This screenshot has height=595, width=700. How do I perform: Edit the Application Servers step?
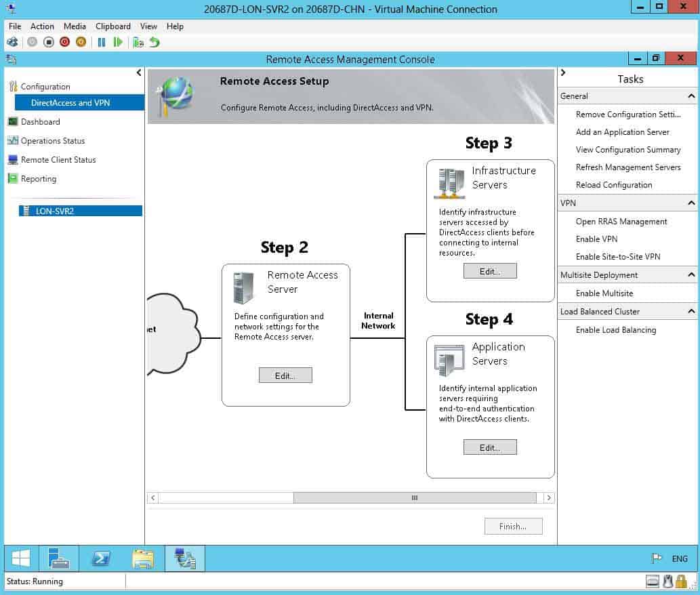click(490, 447)
